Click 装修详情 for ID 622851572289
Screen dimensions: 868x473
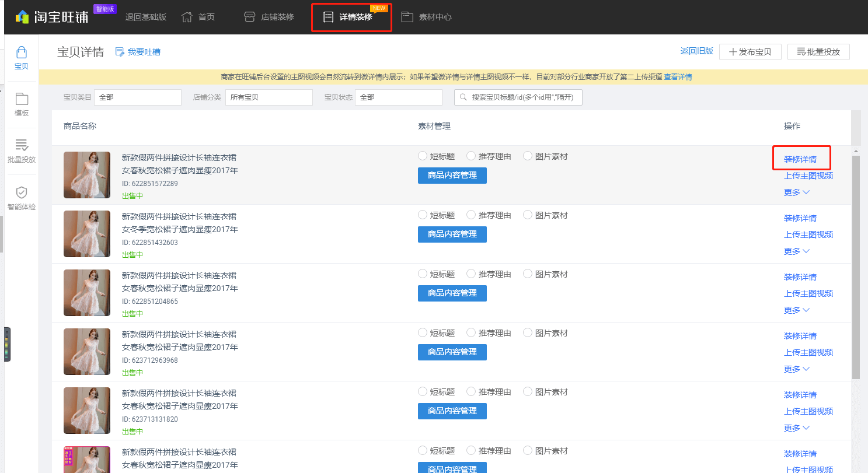pos(800,159)
